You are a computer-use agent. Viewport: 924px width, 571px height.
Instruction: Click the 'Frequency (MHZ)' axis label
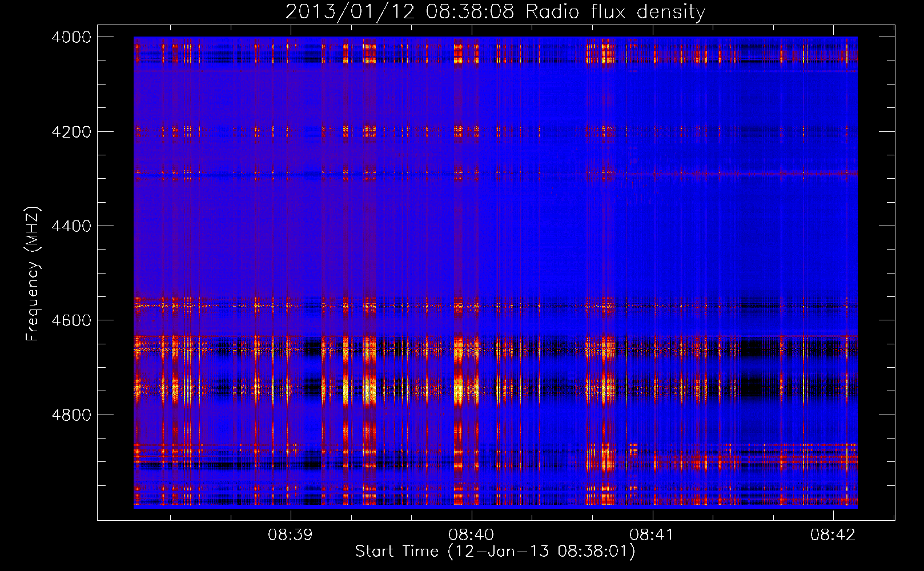(x=33, y=274)
